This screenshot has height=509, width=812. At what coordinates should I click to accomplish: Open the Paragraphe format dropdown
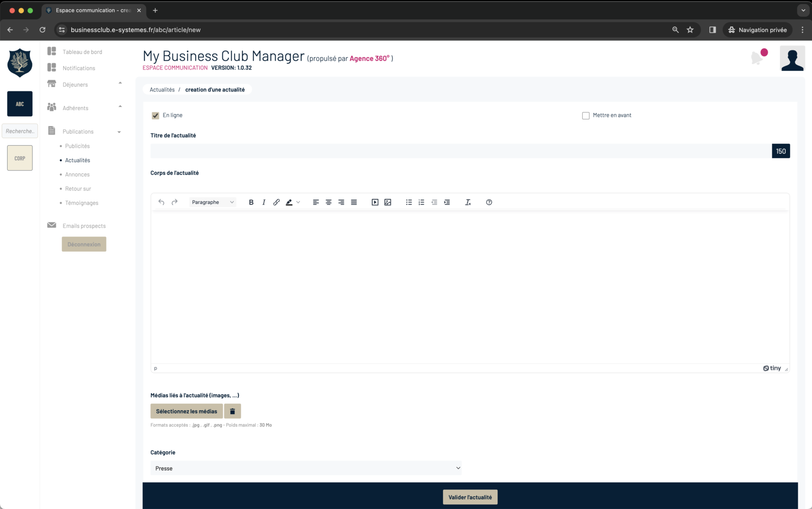tap(213, 202)
